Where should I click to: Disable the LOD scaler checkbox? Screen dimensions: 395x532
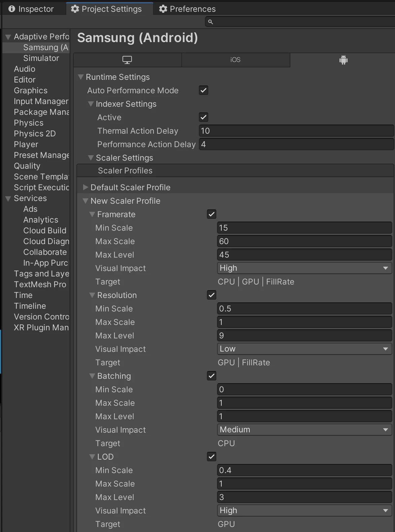click(212, 457)
